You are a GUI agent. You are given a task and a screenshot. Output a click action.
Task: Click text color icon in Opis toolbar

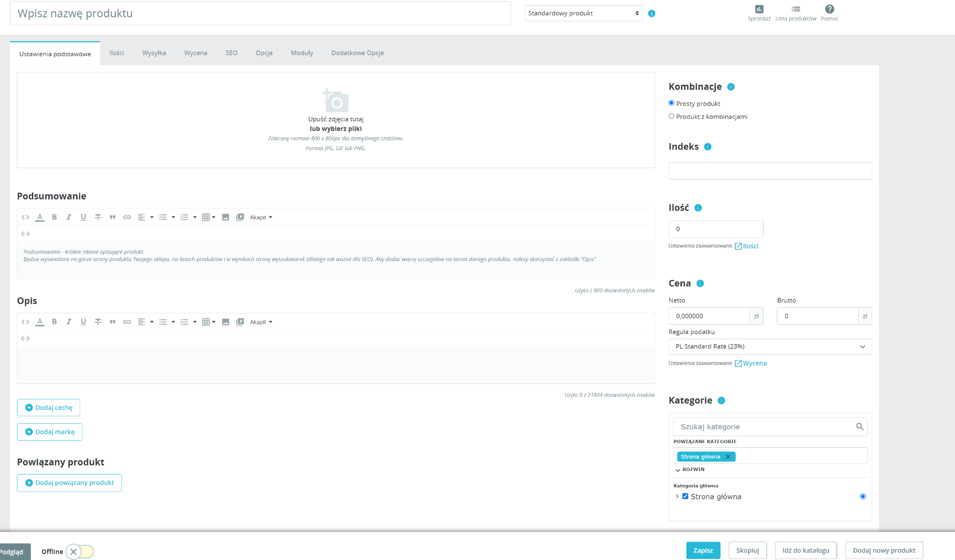(40, 322)
